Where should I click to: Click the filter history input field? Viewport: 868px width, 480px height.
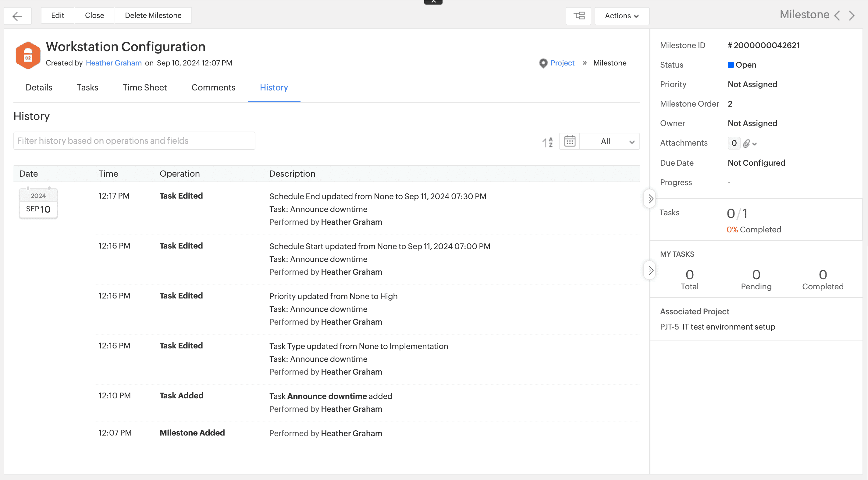click(134, 141)
